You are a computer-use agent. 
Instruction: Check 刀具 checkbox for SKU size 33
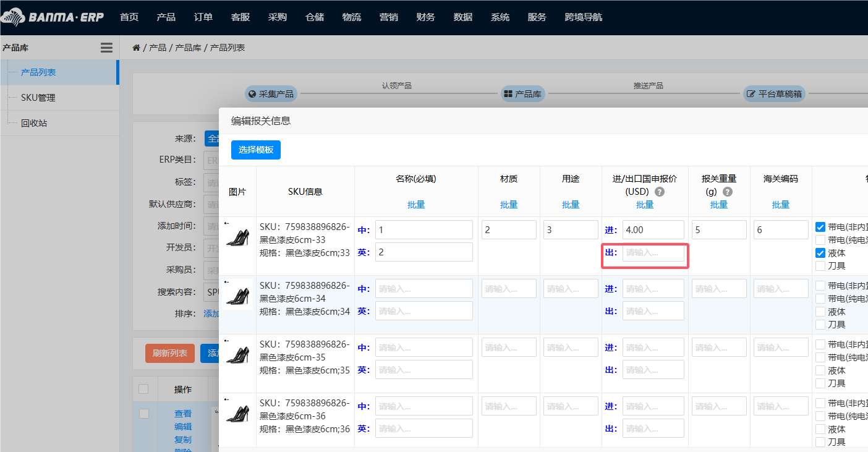pyautogui.click(x=820, y=266)
